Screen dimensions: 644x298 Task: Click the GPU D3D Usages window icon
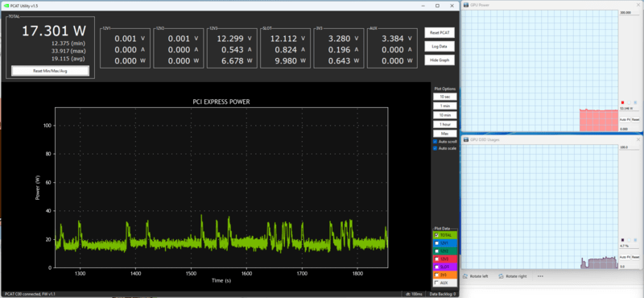pyautogui.click(x=465, y=139)
